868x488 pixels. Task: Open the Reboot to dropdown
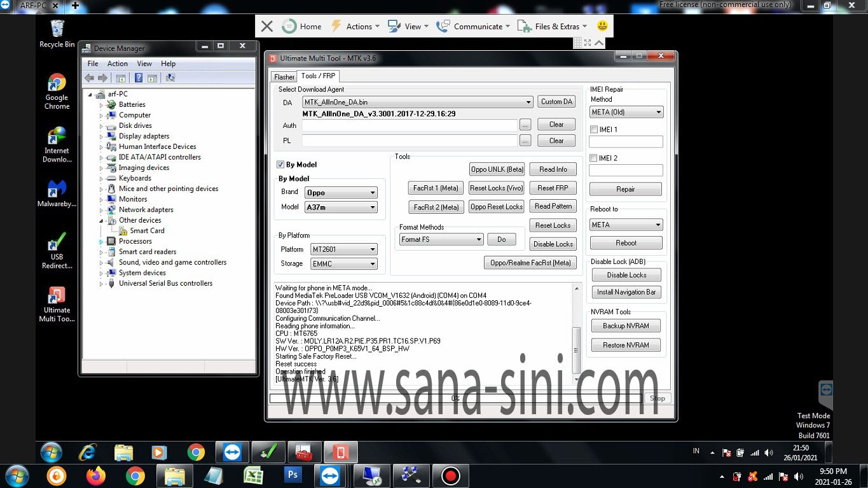[626, 225]
